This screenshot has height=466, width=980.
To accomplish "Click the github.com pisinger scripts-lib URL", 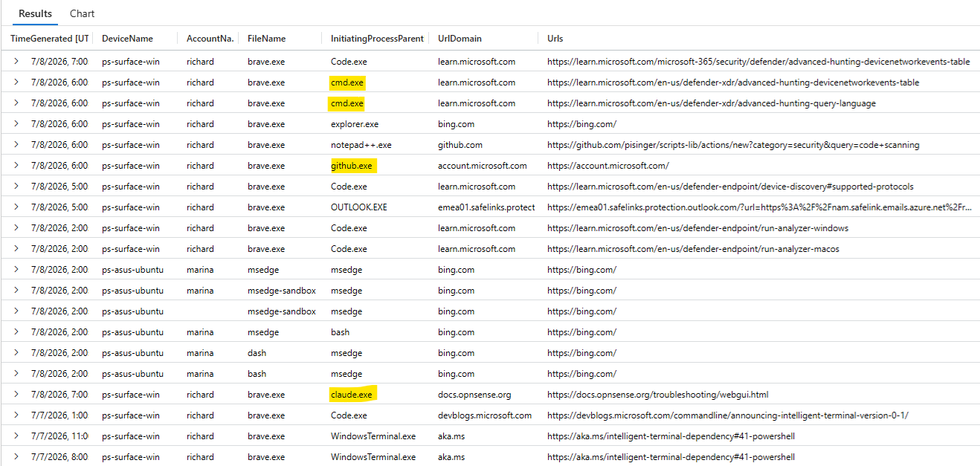I will [x=733, y=145].
